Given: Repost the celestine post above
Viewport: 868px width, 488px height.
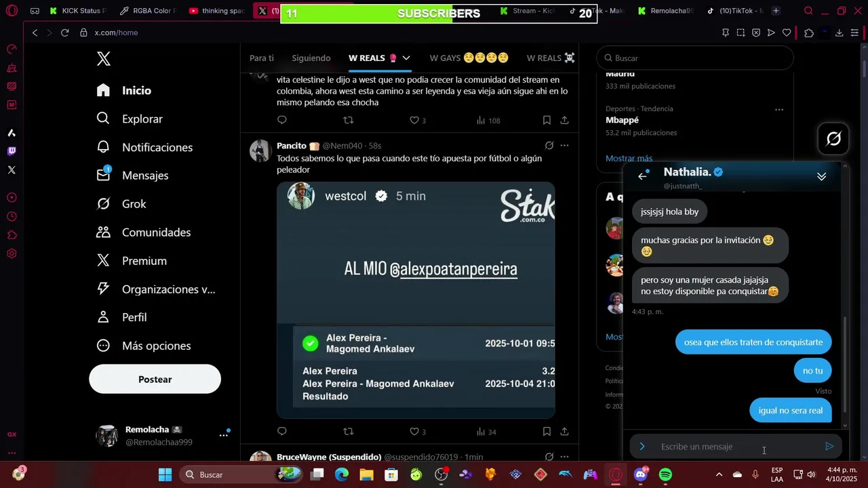Looking at the screenshot, I should (348, 121).
